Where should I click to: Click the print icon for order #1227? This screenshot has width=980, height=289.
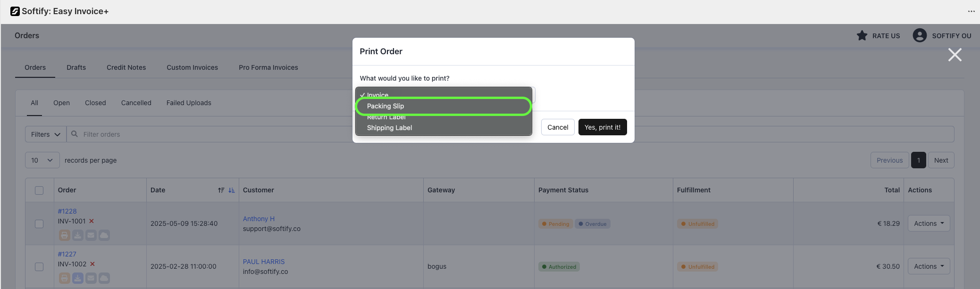coord(65,278)
